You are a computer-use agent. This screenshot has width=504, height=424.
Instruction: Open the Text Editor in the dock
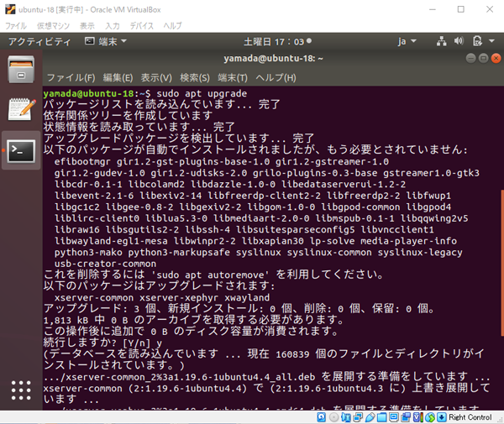22,109
